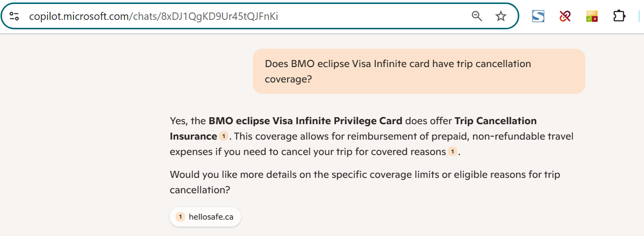Bookmark this page with the star icon

click(501, 16)
